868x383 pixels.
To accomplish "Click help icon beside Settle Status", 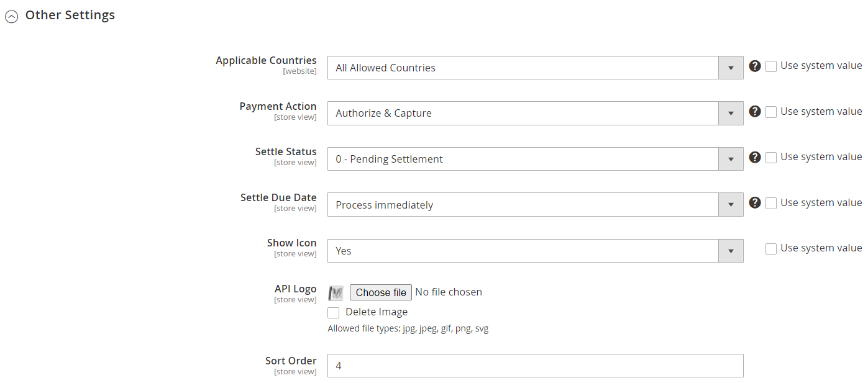I will (x=755, y=157).
